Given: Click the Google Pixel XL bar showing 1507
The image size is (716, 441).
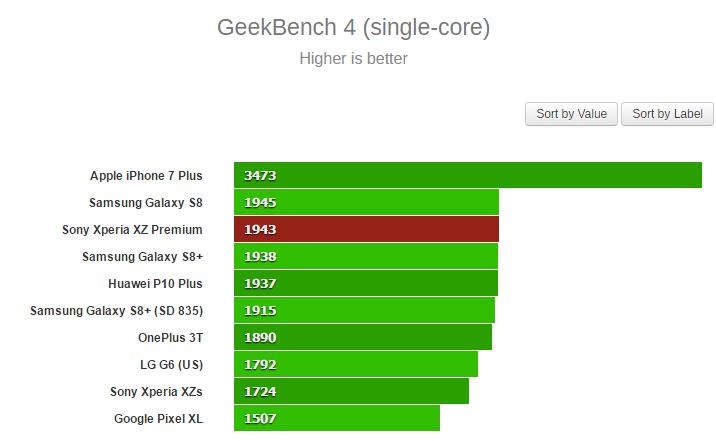Looking at the screenshot, I should coord(336,418).
